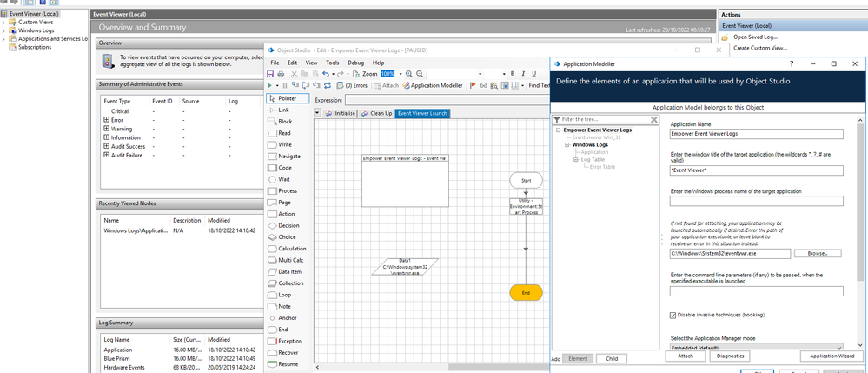Viewport: 868px width, 373px height.
Task: Click the Save icon in Object Studio toolbar
Action: click(x=271, y=75)
